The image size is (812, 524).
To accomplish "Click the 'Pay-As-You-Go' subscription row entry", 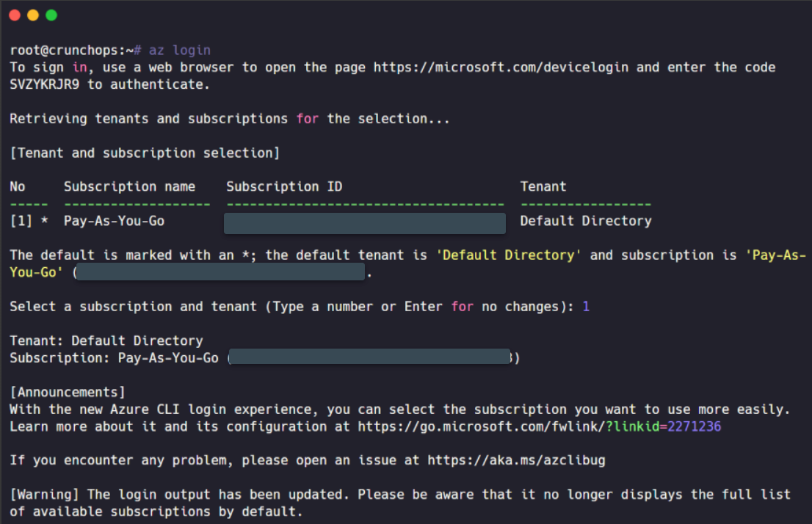I will 114,221.
